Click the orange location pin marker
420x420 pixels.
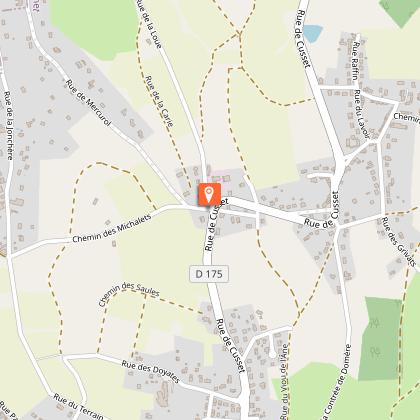[209, 194]
